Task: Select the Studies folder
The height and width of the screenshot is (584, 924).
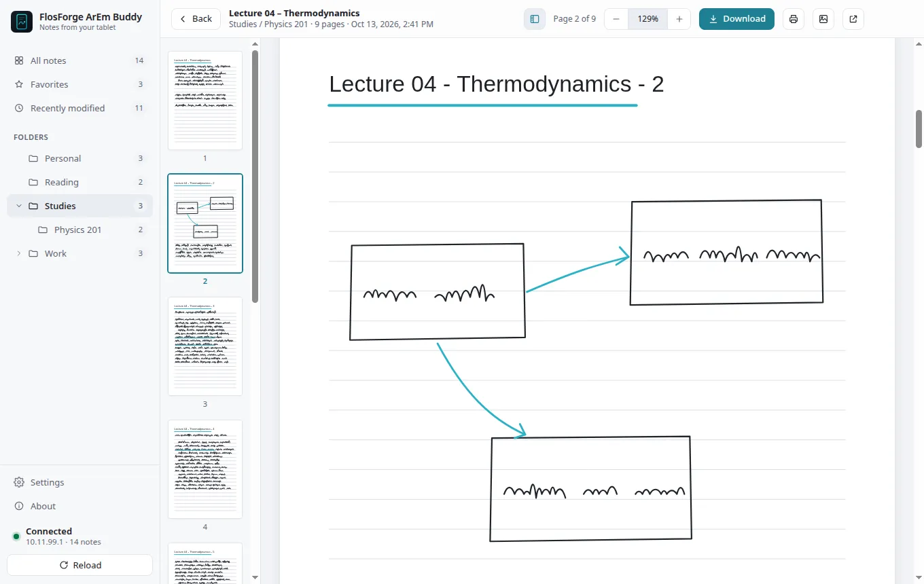Action: tap(79, 206)
